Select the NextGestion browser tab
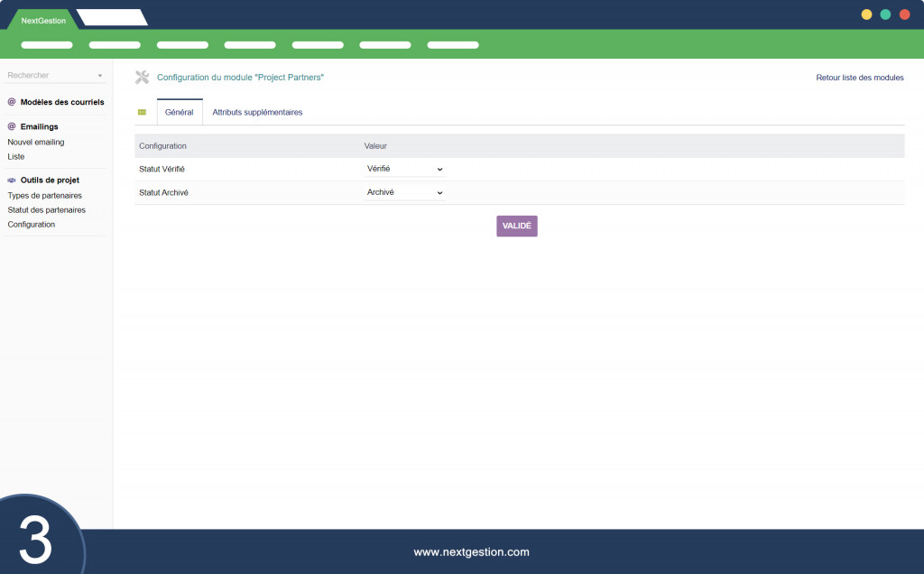This screenshot has width=924, height=574. pyautogui.click(x=43, y=20)
